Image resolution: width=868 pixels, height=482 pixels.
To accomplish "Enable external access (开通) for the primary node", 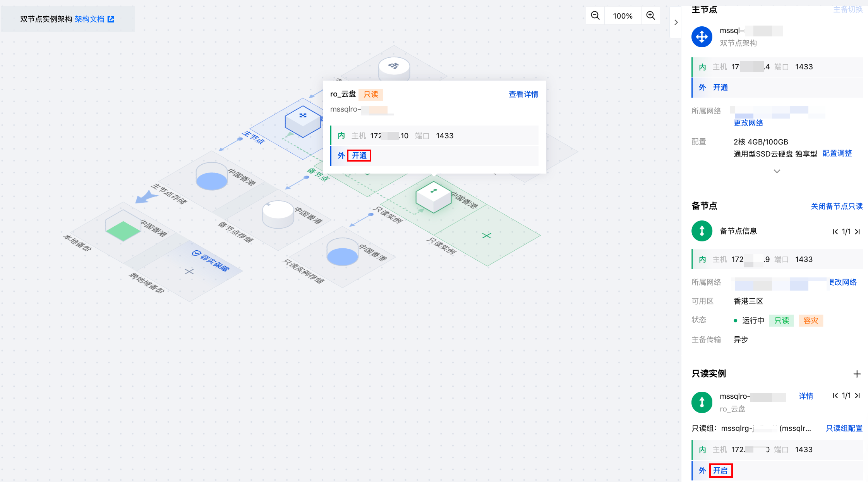I will pos(720,87).
